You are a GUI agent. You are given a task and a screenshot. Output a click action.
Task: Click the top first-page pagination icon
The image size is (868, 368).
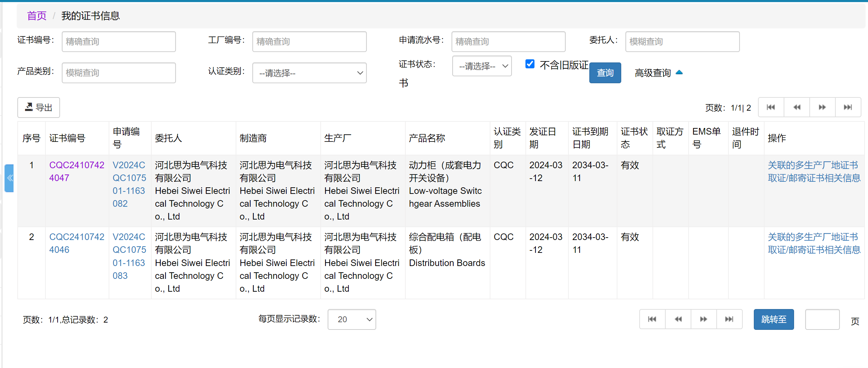pos(771,108)
